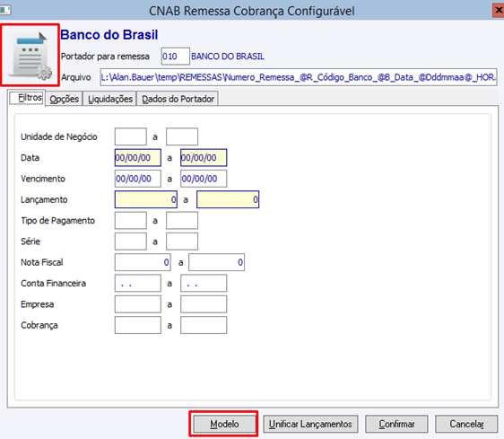The image size is (504, 439).
Task: Click the Cobrança label
Action: [x=39, y=325]
